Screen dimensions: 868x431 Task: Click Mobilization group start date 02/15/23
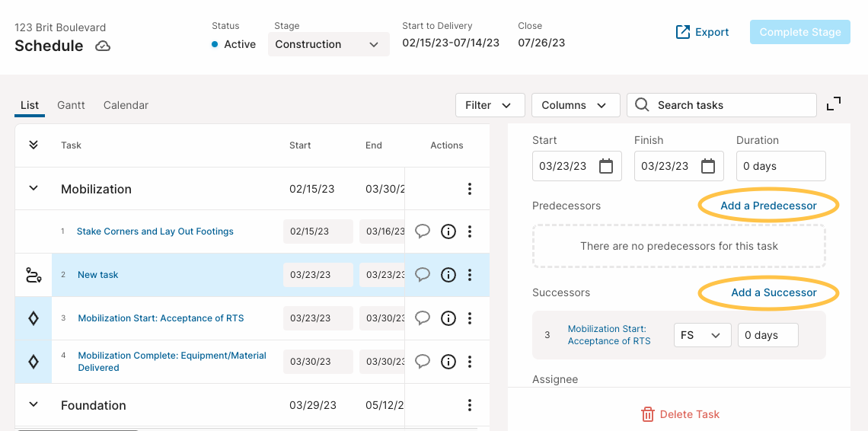pos(311,189)
